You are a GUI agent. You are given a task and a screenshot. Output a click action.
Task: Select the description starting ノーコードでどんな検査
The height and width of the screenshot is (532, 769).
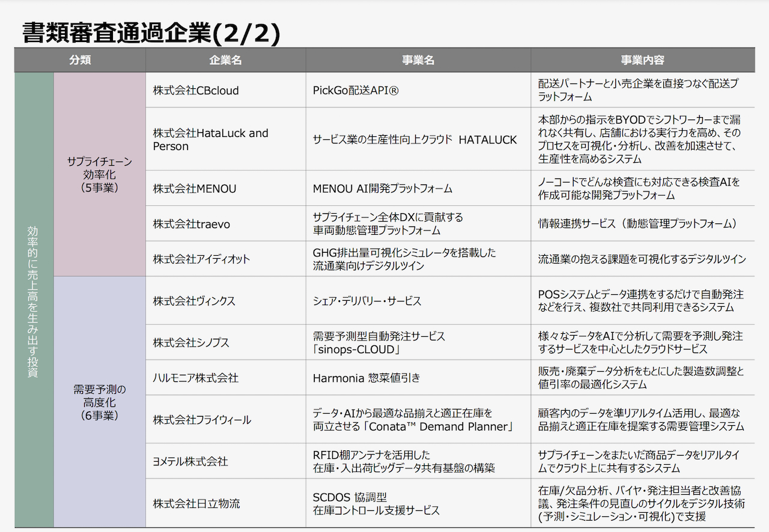tap(639, 188)
